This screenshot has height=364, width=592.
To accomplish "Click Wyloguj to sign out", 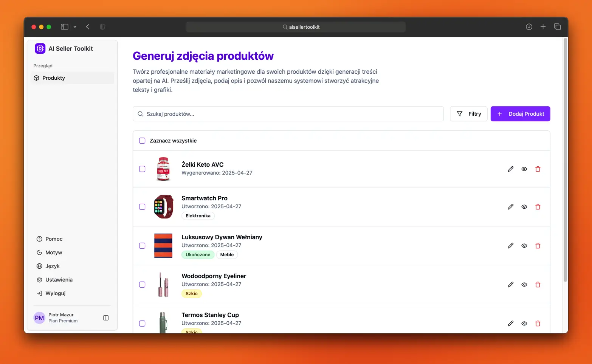I will pyautogui.click(x=55, y=293).
